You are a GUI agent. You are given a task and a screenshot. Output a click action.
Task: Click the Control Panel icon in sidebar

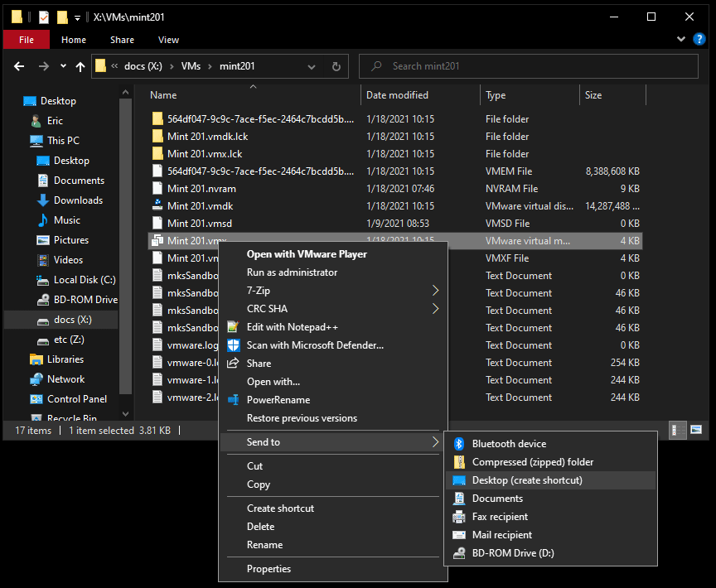pos(36,398)
